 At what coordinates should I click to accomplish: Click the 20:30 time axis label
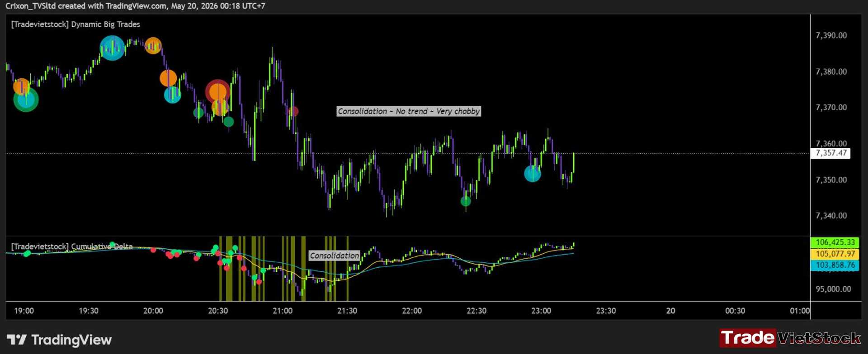click(218, 311)
